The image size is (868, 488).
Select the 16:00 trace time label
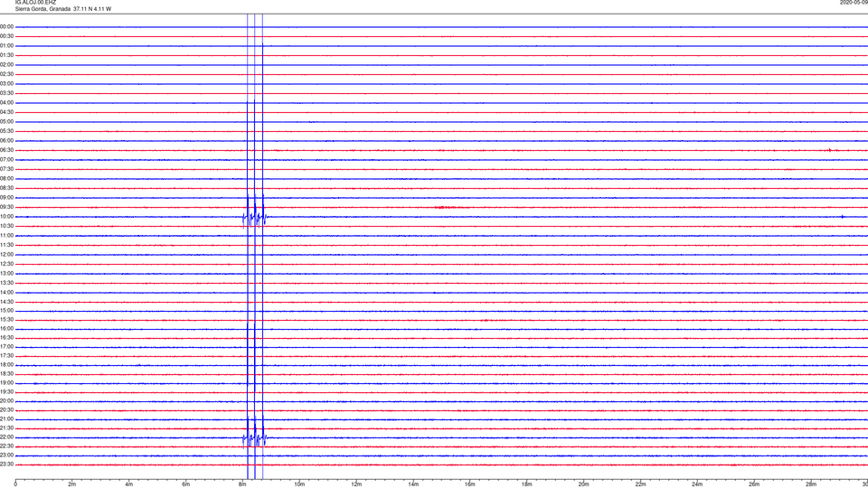[x=6, y=329]
